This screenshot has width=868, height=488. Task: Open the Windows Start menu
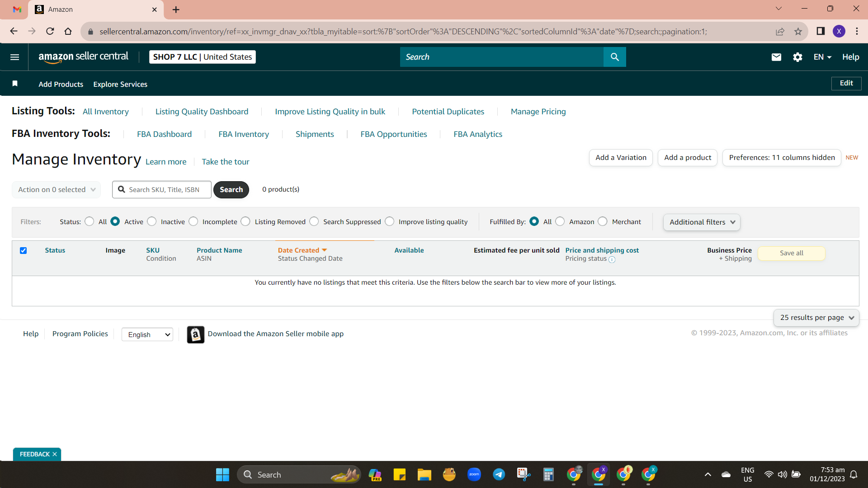[x=222, y=474]
